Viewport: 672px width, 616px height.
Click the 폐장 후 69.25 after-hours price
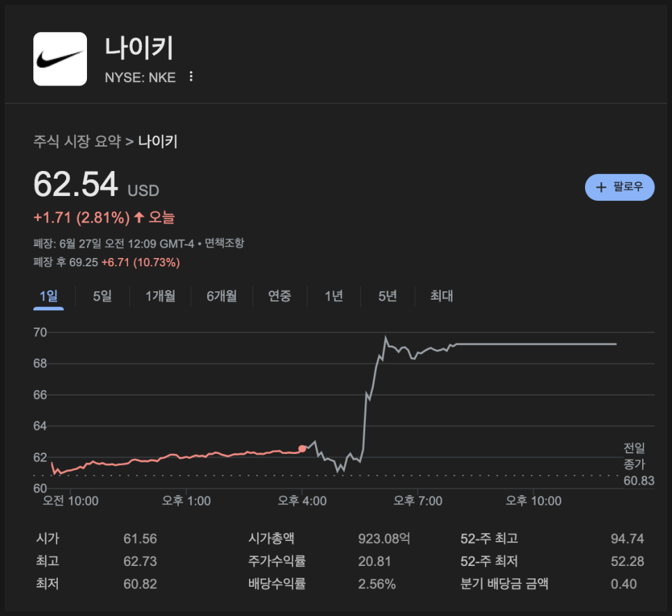[x=65, y=262]
